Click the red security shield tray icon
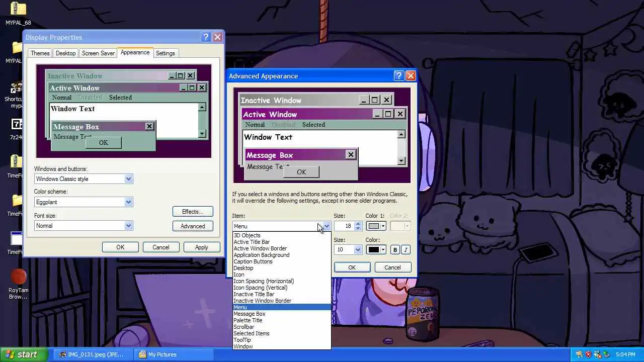644x362 pixels. coord(588,354)
